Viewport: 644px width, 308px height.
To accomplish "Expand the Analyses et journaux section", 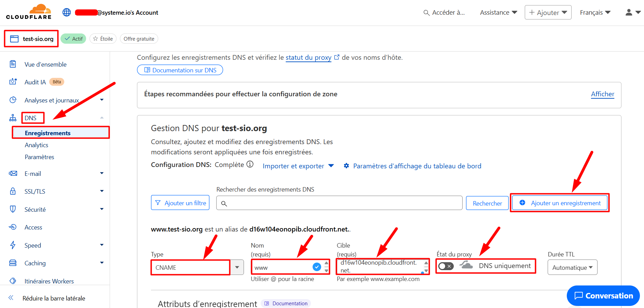I will [102, 100].
